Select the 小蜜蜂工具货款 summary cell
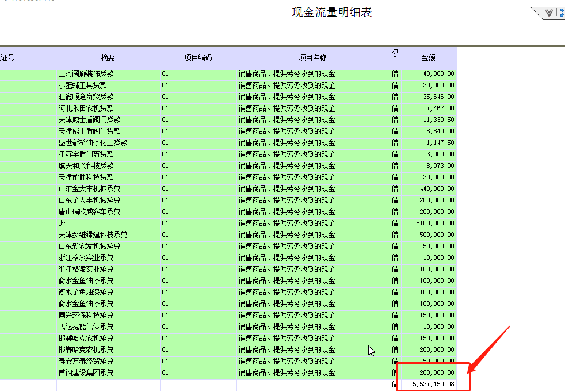This screenshot has height=392, width=565. (108, 85)
